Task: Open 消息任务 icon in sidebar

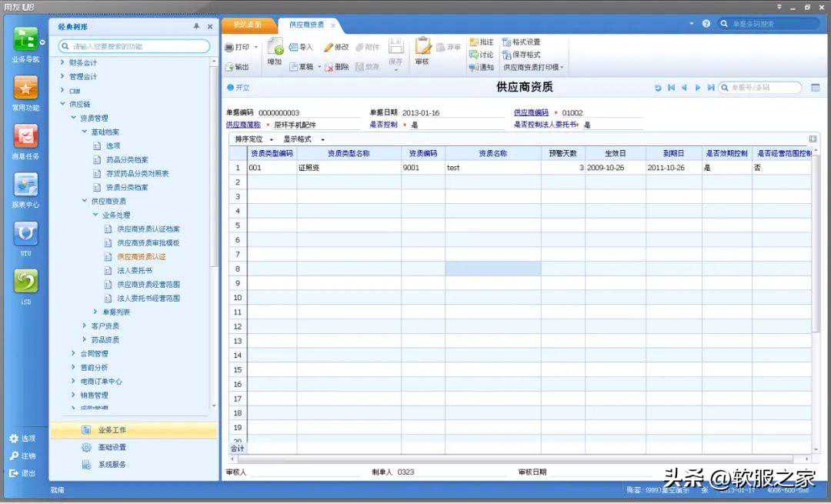Action: coord(25,137)
